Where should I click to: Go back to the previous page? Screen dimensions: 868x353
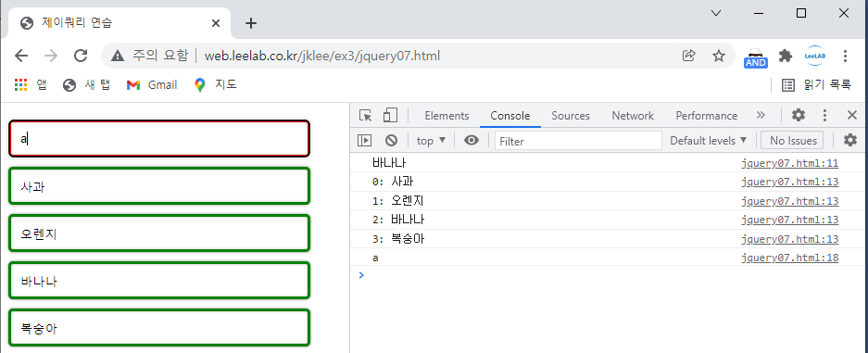(21, 56)
